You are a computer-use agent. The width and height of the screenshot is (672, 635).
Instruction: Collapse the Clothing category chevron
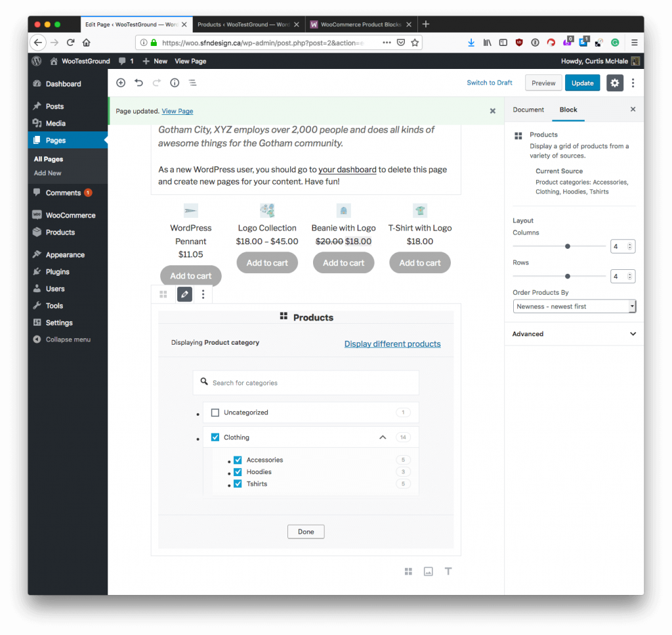(383, 437)
